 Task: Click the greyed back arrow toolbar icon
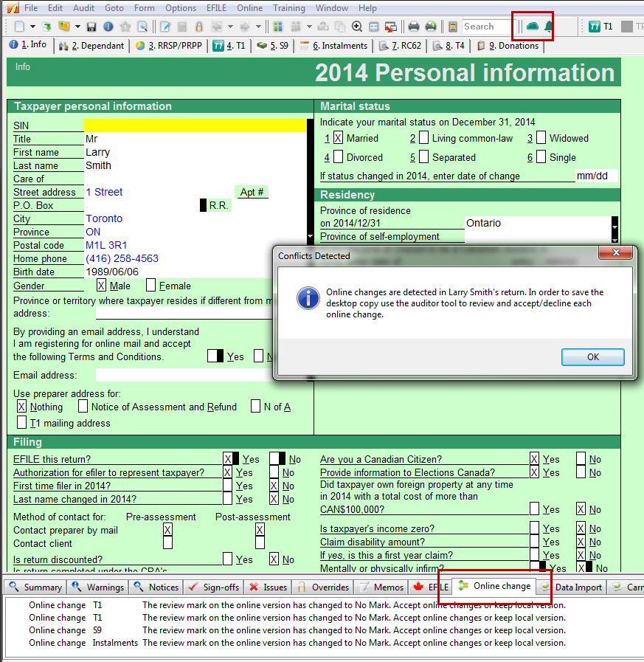pyautogui.click(x=217, y=27)
